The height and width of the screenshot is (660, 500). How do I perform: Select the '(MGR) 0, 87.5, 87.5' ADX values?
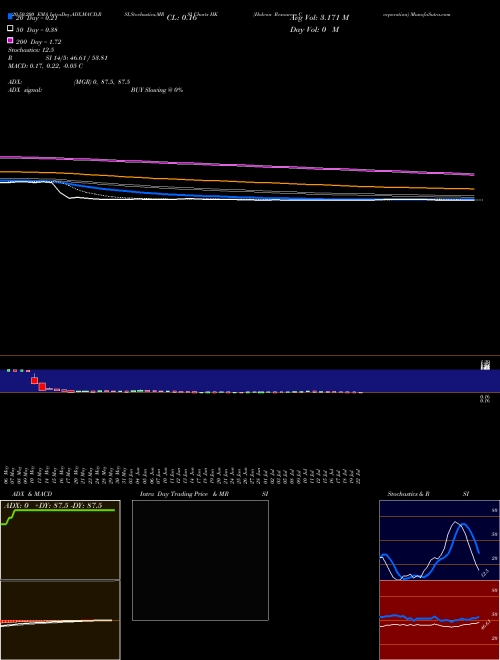[102, 82]
